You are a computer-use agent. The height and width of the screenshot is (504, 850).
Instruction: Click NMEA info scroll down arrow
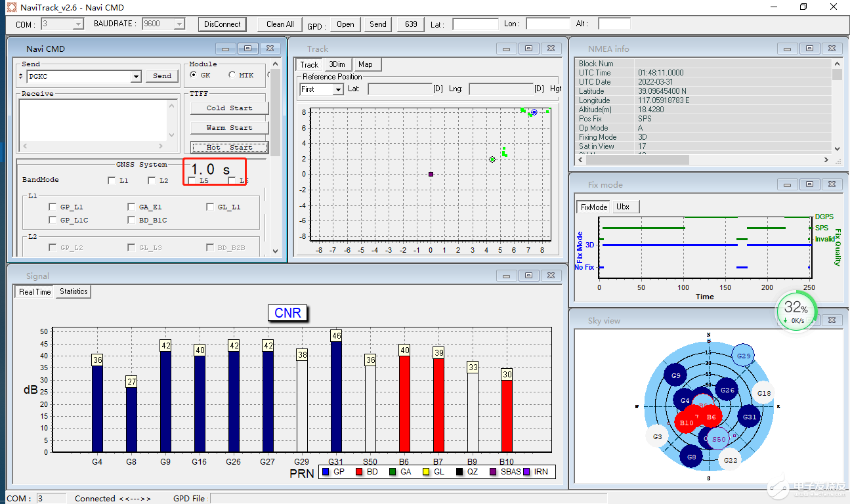point(837,150)
